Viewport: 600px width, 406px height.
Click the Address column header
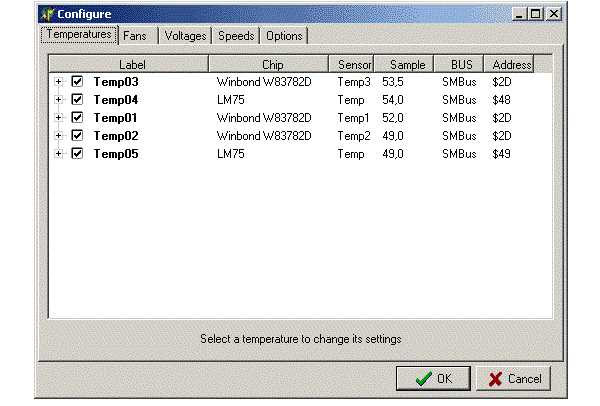point(512,64)
